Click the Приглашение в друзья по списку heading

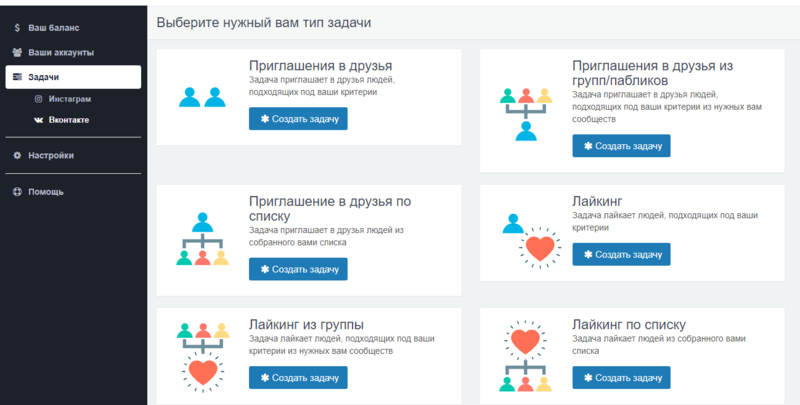[x=329, y=208]
